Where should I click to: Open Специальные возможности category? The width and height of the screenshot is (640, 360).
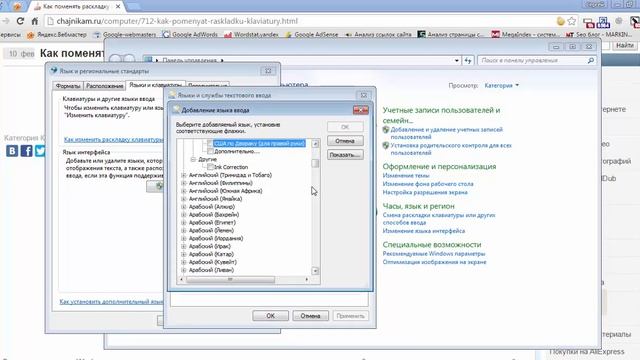pyautogui.click(x=432, y=244)
